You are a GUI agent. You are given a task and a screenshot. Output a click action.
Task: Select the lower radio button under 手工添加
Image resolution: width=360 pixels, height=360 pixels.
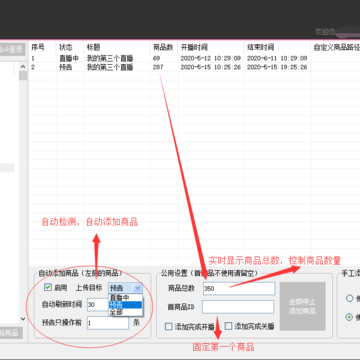[349, 317]
